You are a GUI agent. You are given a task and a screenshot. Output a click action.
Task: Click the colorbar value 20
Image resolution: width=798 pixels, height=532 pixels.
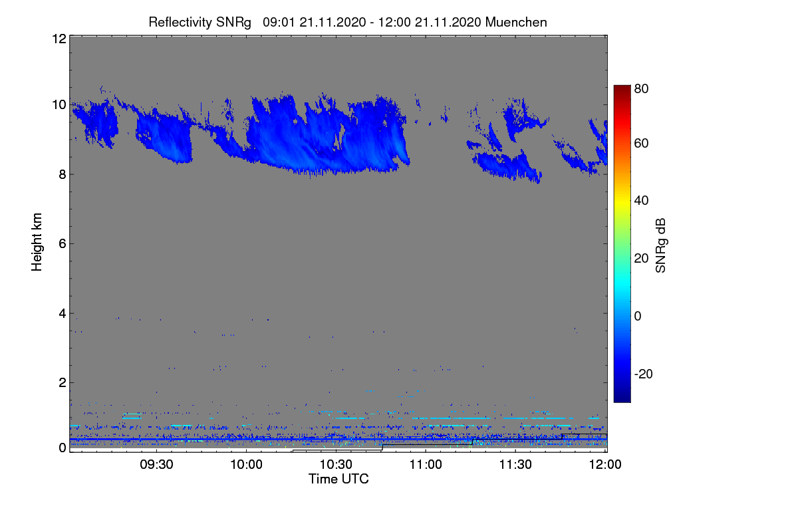click(641, 259)
